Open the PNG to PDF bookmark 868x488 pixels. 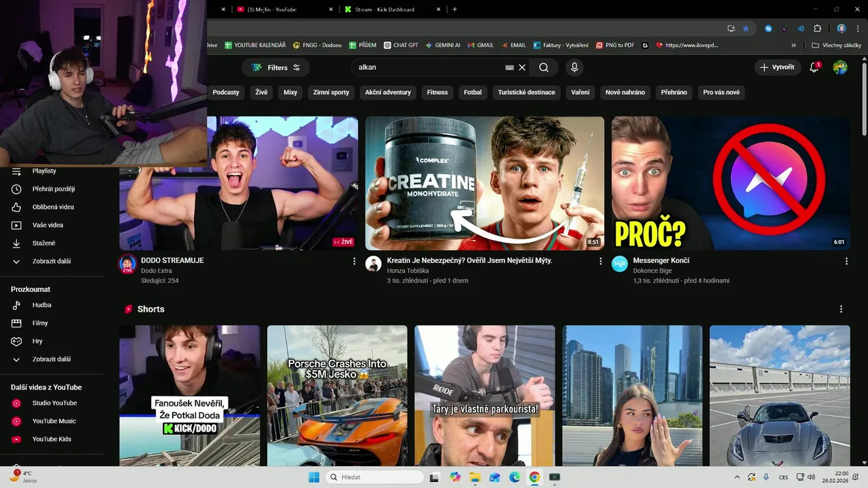coord(615,45)
